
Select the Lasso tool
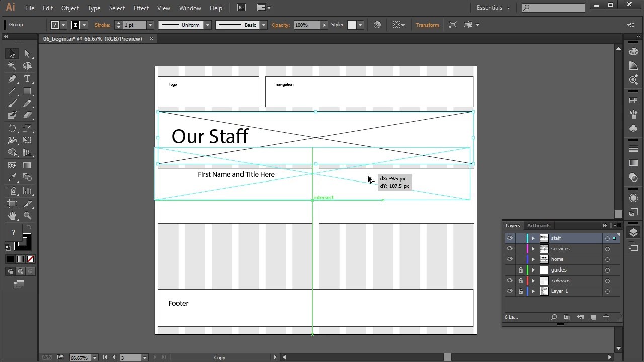coord(27,66)
